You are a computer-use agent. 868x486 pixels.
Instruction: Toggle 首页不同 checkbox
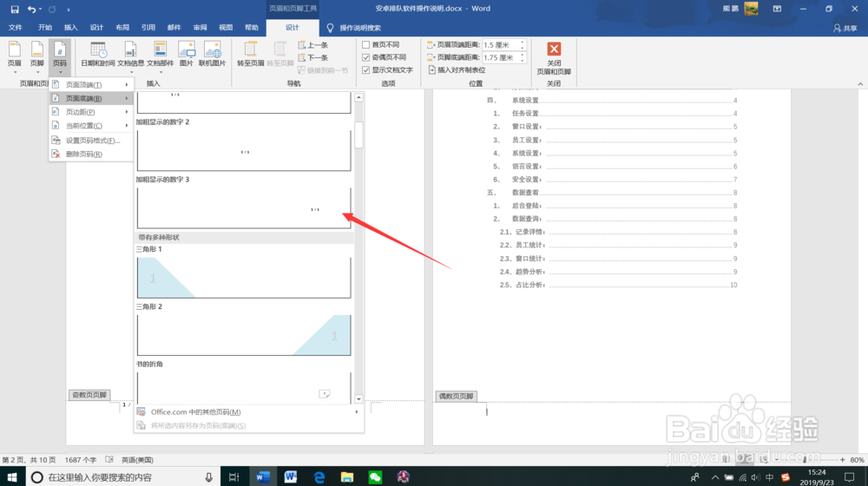click(x=366, y=45)
